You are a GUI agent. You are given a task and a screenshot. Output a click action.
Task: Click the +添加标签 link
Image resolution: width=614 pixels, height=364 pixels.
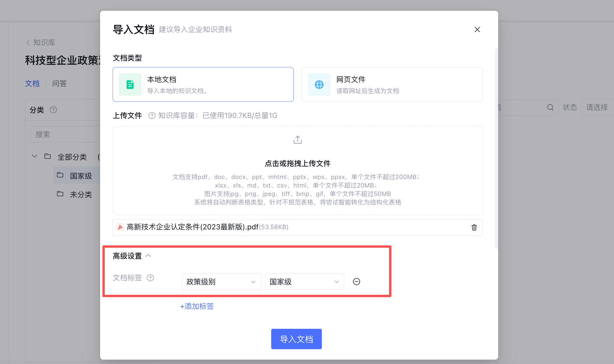tap(197, 306)
